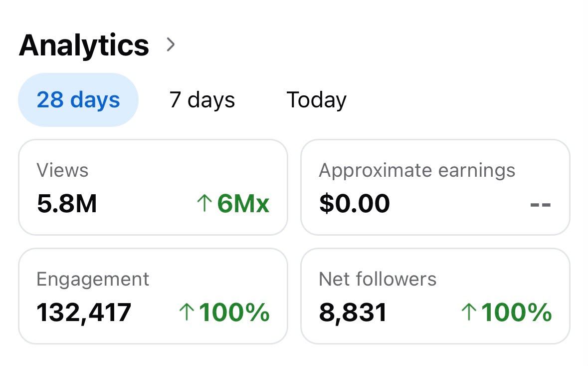The image size is (588, 366).
Task: Click the Engagement 100% change indicator
Action: pos(224,312)
